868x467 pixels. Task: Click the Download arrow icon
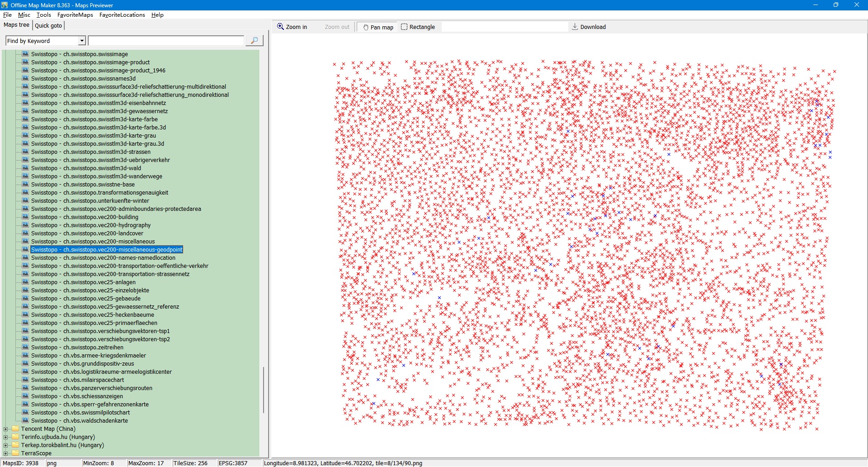point(575,27)
